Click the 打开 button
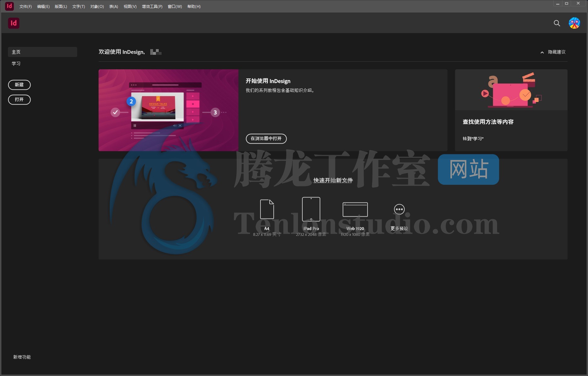The width and height of the screenshot is (588, 376). tap(19, 100)
